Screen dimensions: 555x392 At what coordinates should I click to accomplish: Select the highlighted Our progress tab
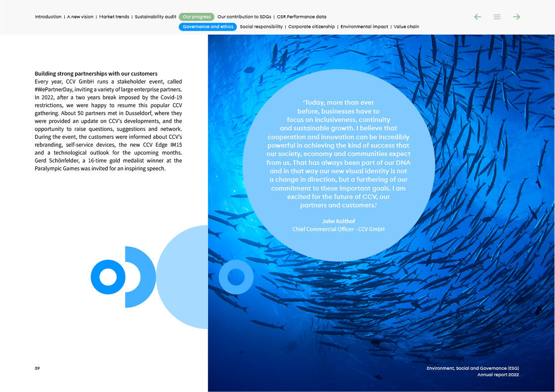pyautogui.click(x=197, y=17)
